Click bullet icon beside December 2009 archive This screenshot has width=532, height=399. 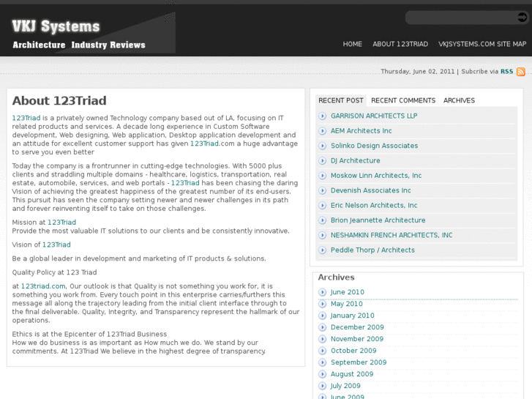pos(322,327)
